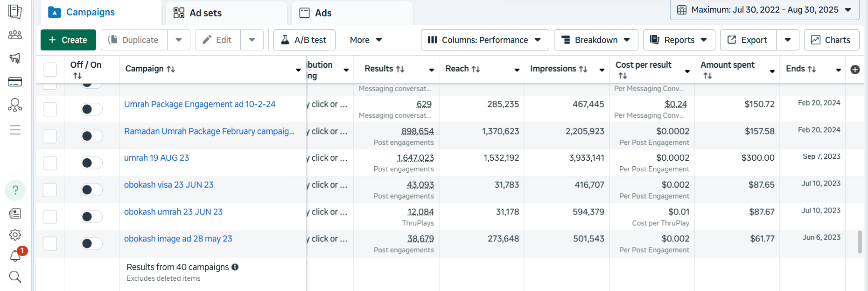
Task: Open the Umrah Package Engagement ad 10-2-24 link
Action: click(x=200, y=104)
